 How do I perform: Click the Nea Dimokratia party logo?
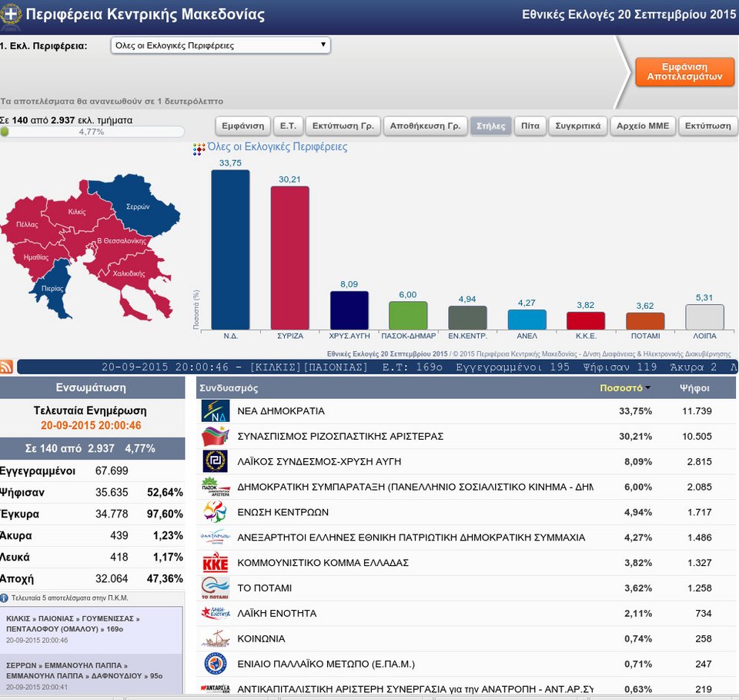point(216,410)
